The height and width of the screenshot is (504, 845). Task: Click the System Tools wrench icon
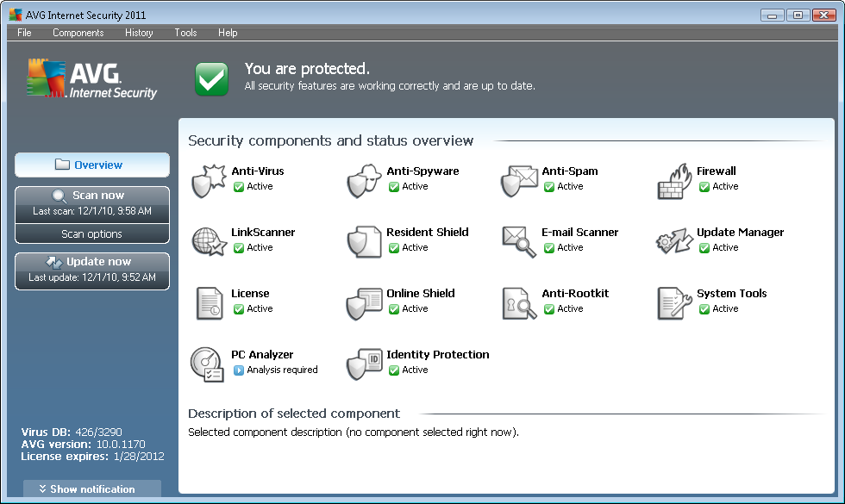tap(673, 302)
